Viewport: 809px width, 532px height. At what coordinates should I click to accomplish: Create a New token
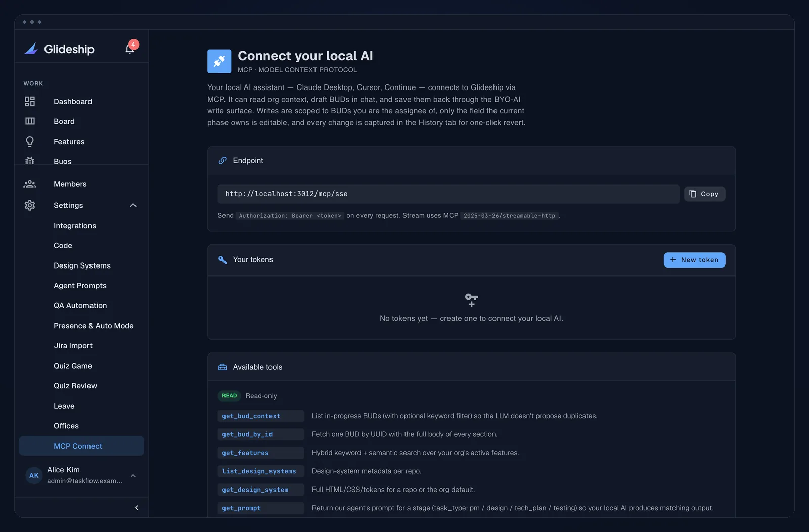[x=694, y=260]
